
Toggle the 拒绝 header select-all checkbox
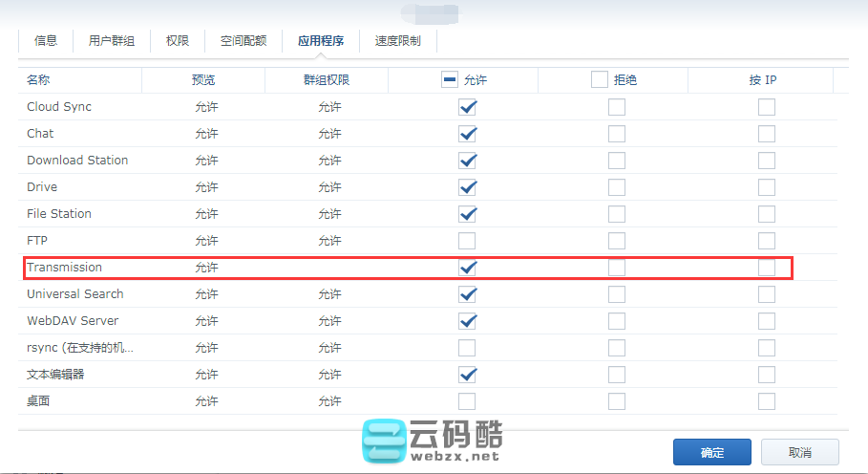599,80
